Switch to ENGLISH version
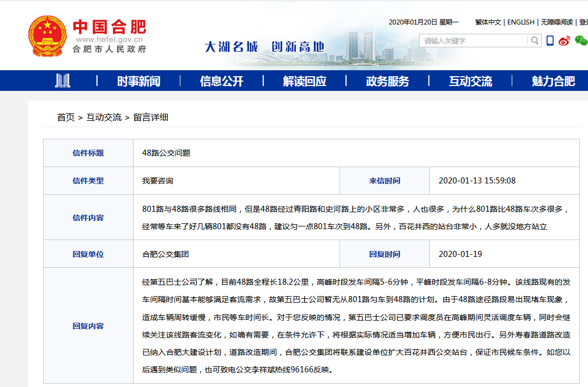The height and width of the screenshot is (387, 588). pos(521,22)
